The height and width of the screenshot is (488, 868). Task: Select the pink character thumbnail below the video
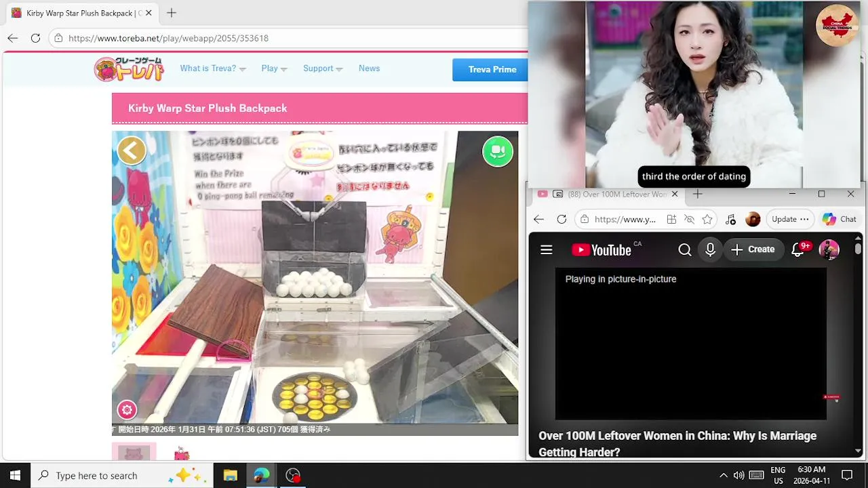(182, 453)
